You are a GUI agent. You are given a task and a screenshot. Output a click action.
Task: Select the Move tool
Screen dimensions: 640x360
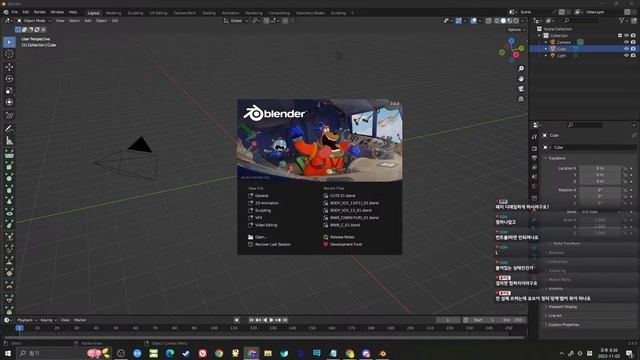[9, 67]
